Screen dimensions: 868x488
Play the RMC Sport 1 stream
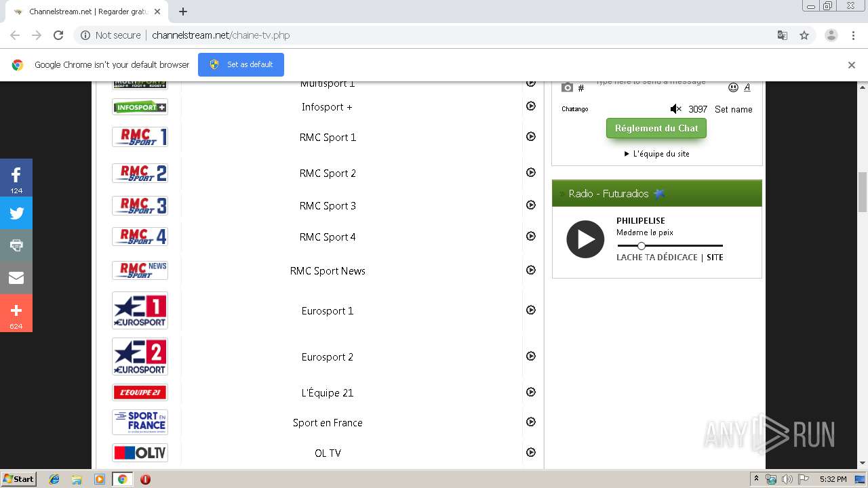(x=531, y=137)
